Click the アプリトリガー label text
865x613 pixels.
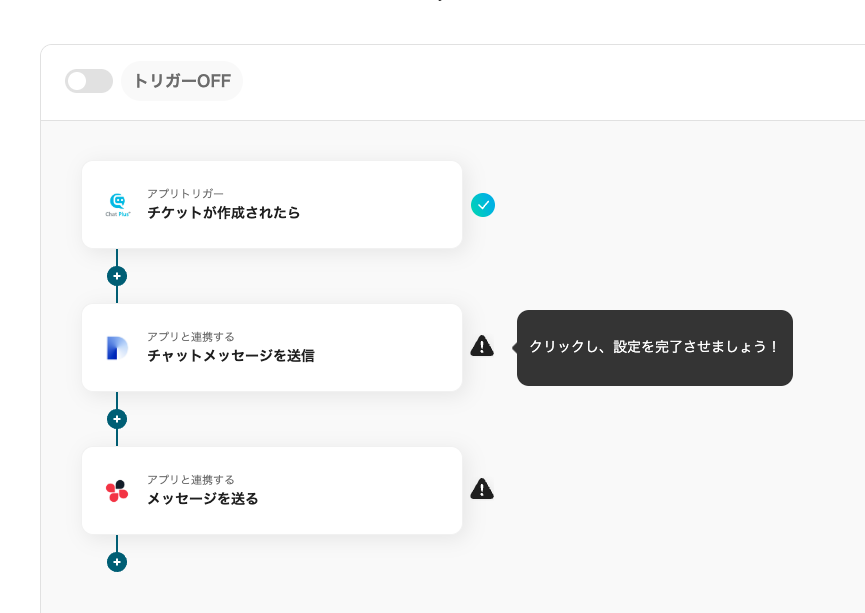coord(185,193)
